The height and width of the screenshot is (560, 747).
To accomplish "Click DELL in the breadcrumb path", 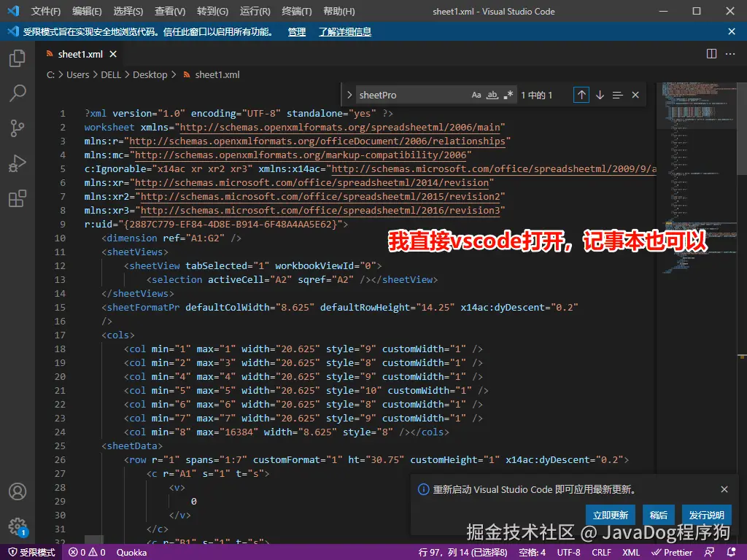I will [x=111, y=75].
